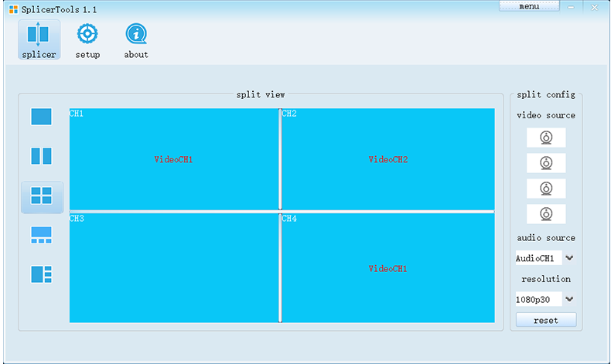Open the menu button in title bar
611x364 pixels.
pos(529,6)
